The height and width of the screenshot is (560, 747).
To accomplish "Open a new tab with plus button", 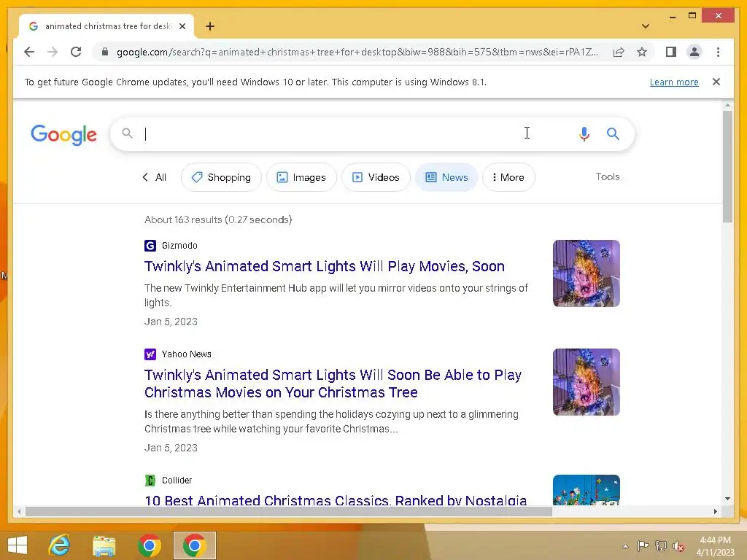I will point(210,26).
